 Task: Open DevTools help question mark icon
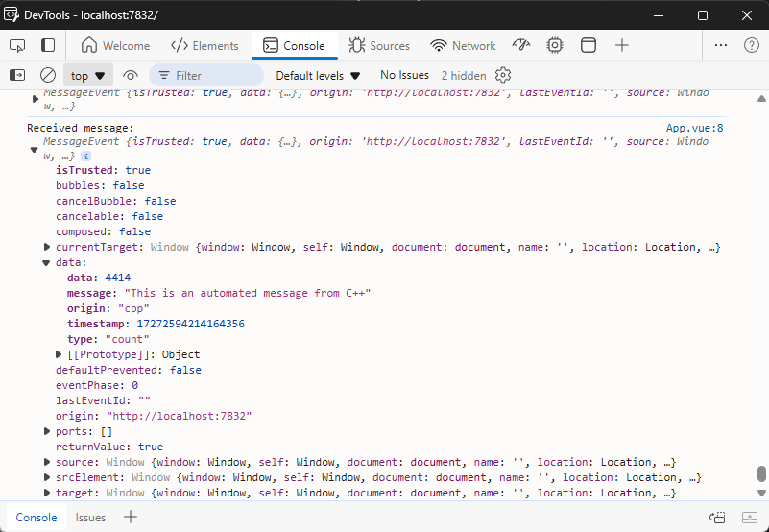pos(750,45)
